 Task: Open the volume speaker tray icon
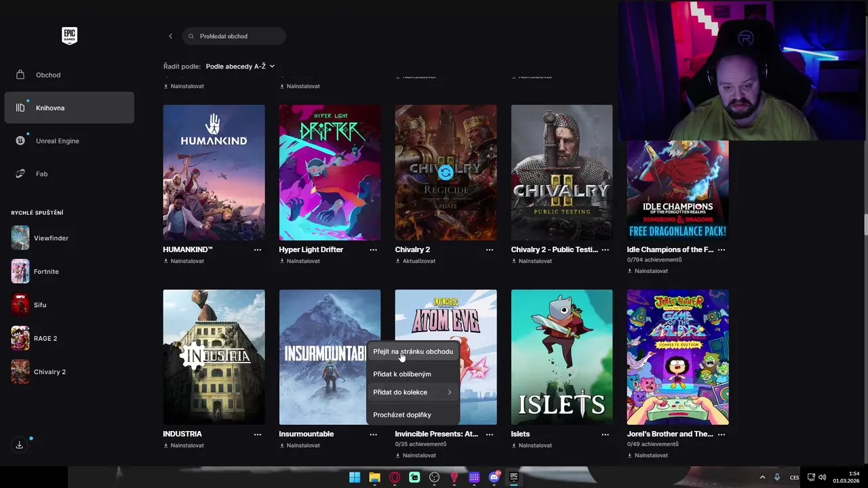coord(823,477)
